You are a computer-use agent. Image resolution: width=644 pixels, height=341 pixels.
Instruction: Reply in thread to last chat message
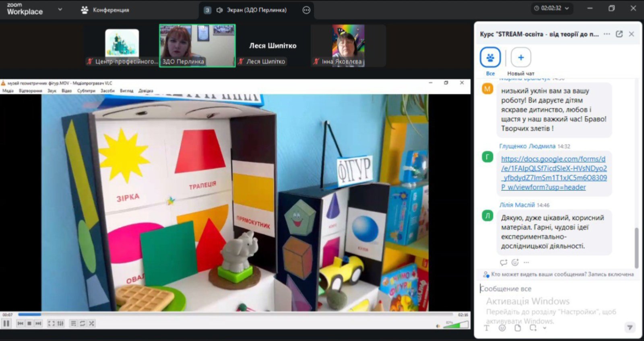[504, 262]
